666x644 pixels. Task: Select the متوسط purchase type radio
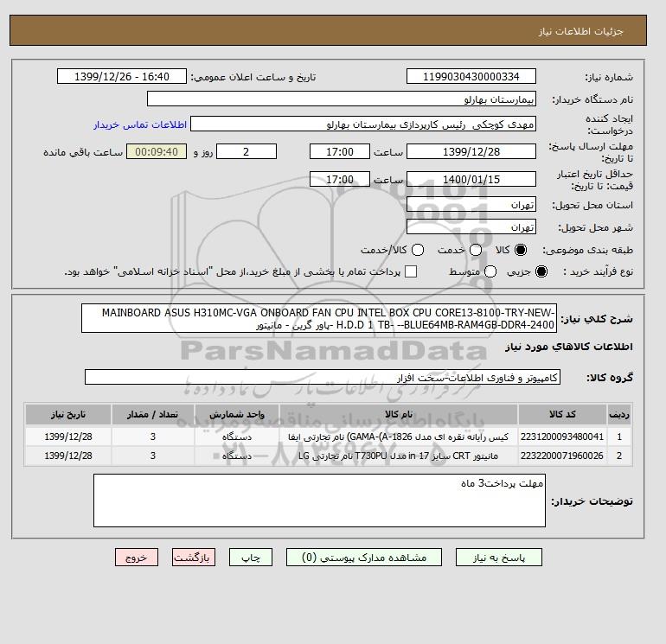coord(490,271)
